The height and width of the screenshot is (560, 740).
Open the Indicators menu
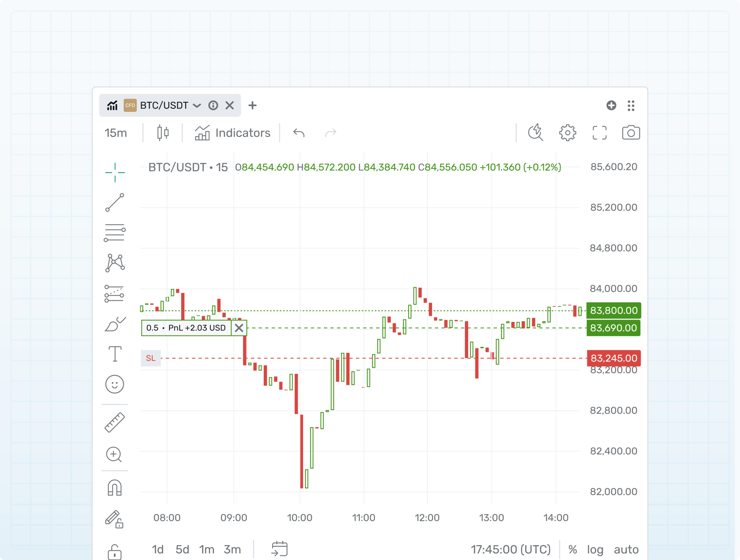point(232,133)
